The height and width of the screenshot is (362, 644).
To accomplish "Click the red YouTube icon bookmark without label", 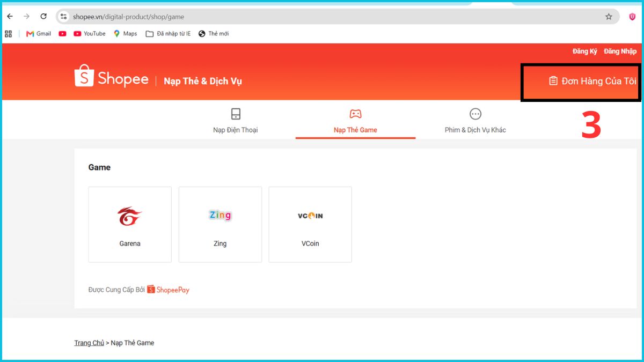I will 62,34.
